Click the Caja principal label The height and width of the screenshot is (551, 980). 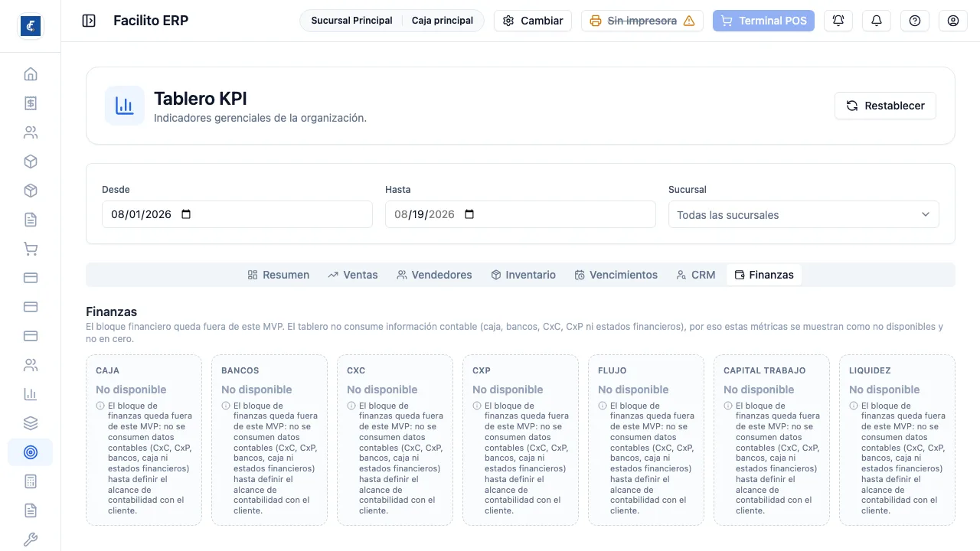443,21
